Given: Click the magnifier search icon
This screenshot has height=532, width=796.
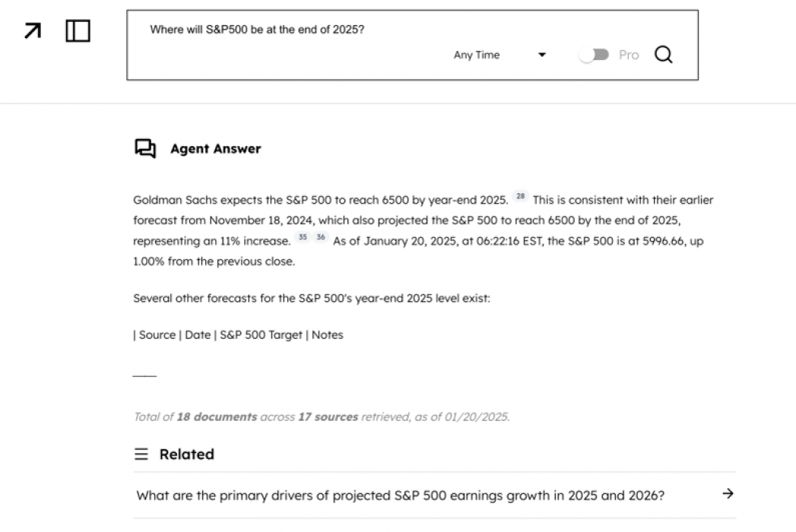Looking at the screenshot, I should [664, 54].
